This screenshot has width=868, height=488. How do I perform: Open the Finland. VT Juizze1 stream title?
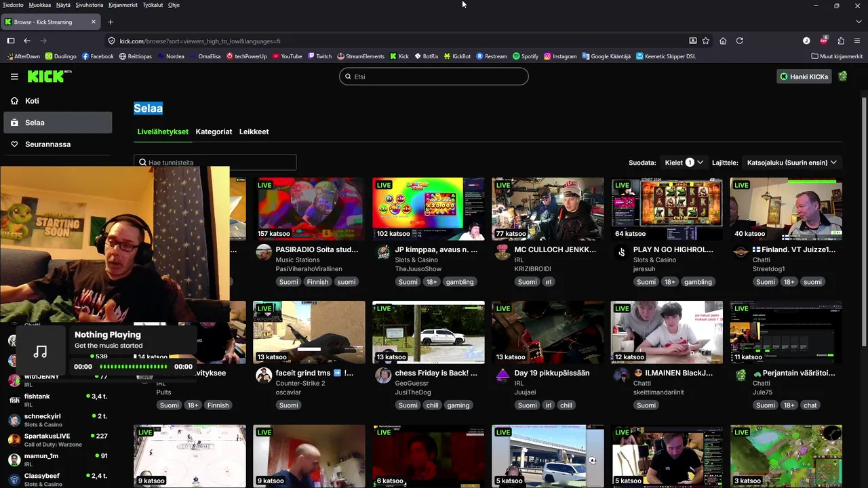(x=793, y=249)
